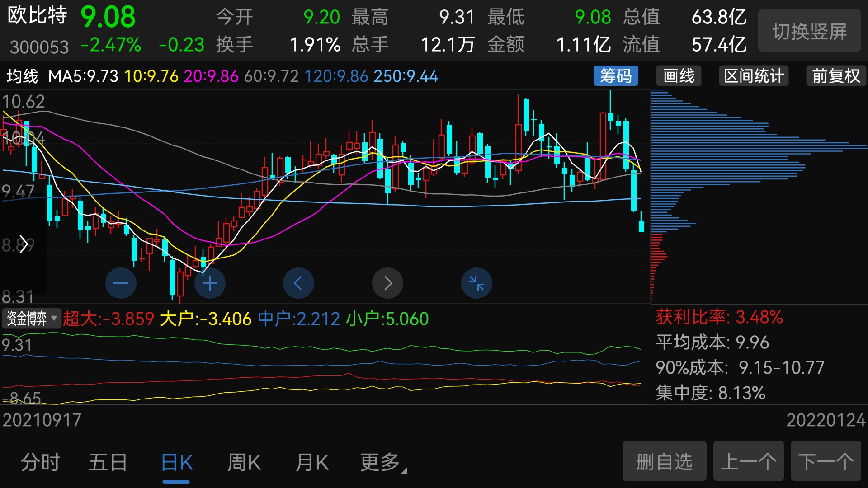
Task: Collapse fullscreen chart via shrink icon
Action: click(x=476, y=283)
